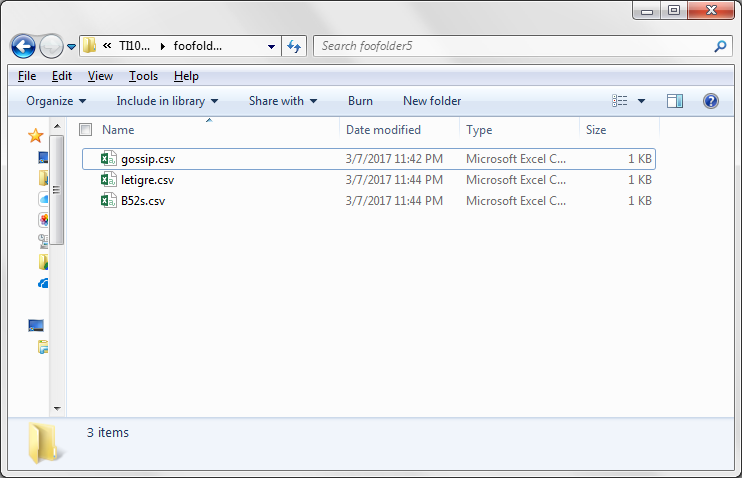Screen dimensions: 742x478
Task: Open Desktop under Favorites in navigation pane
Action: (43, 157)
